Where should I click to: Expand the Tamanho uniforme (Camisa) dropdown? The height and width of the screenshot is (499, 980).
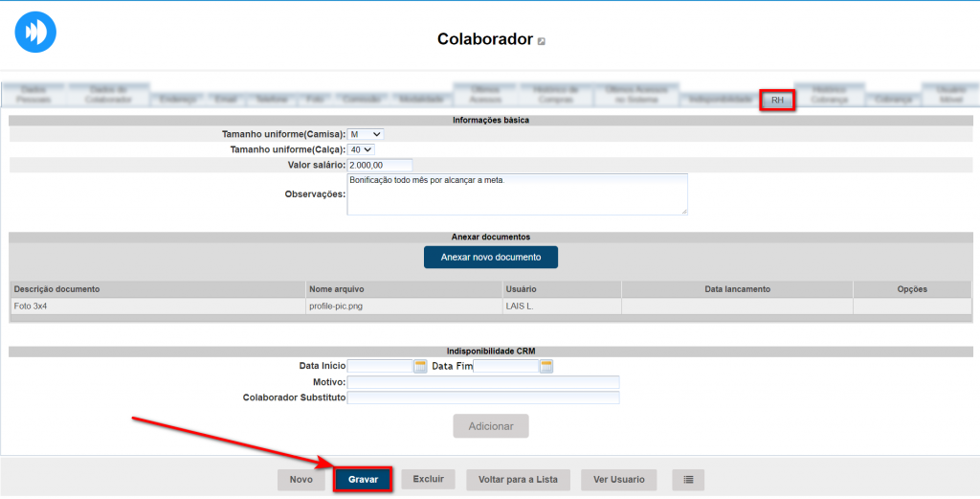click(x=366, y=135)
